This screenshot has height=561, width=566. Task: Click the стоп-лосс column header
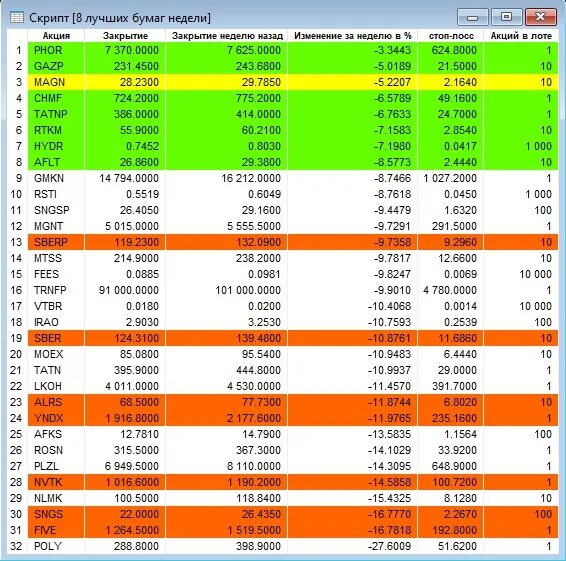click(x=450, y=36)
